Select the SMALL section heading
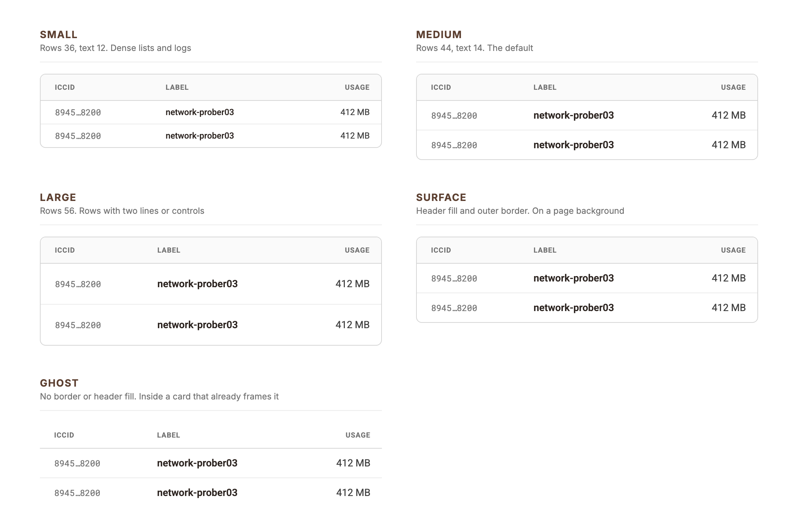Image resolution: width=798 pixels, height=532 pixels. (x=59, y=35)
